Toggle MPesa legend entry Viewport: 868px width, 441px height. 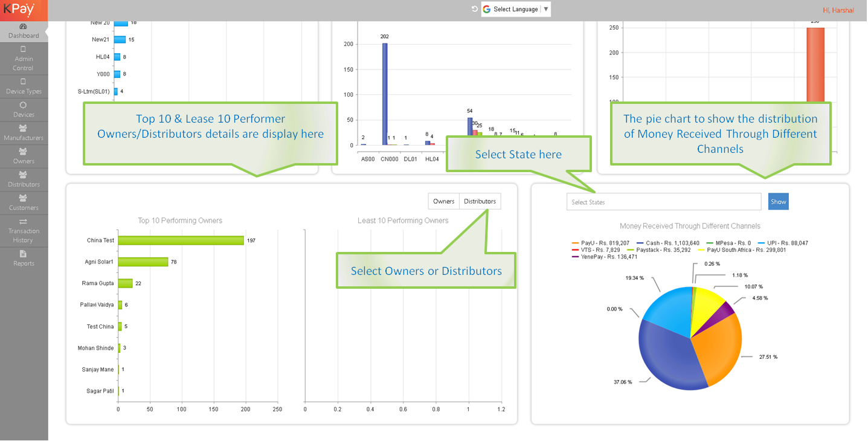728,243
